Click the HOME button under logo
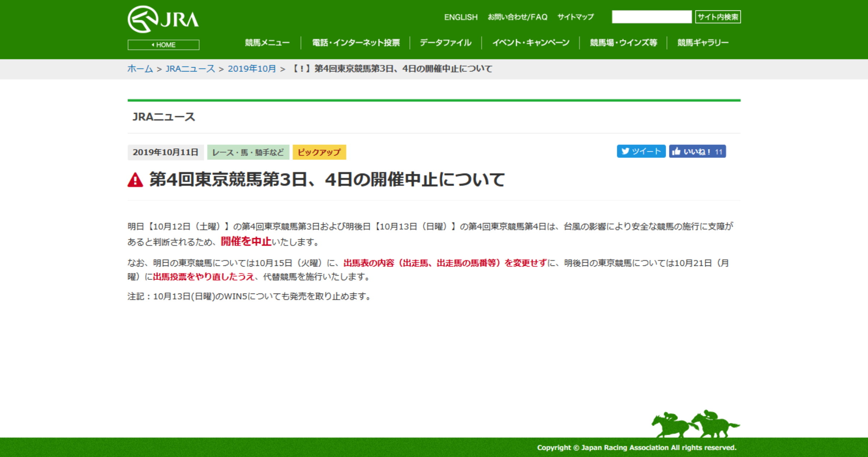 click(163, 45)
